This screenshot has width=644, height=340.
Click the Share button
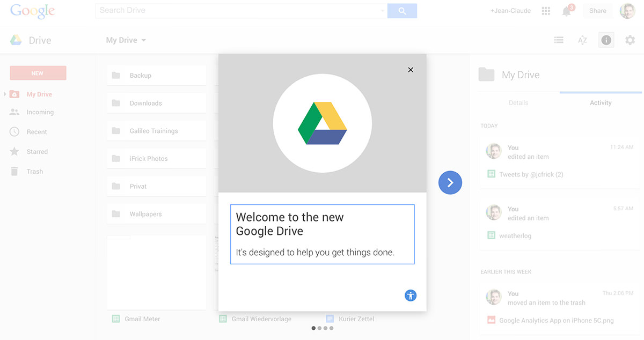point(597,11)
